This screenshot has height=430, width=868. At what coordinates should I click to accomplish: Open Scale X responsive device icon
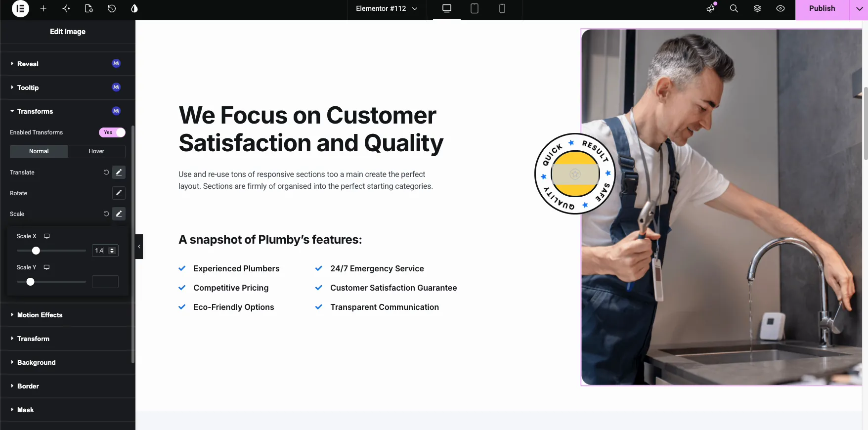[x=47, y=236]
